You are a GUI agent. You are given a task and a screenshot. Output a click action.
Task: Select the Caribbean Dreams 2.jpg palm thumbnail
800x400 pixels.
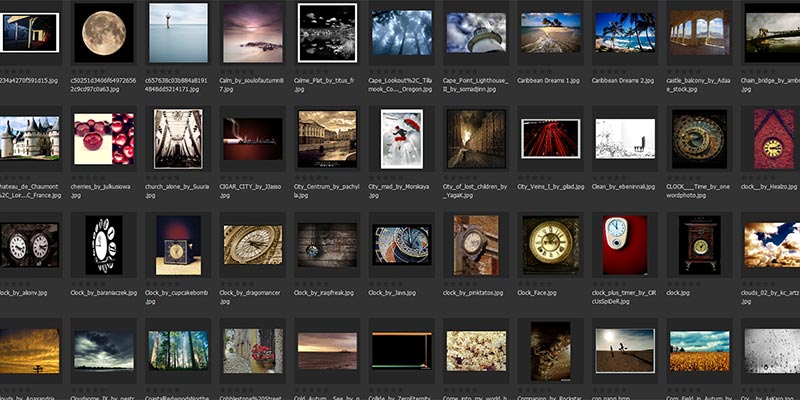(x=626, y=33)
